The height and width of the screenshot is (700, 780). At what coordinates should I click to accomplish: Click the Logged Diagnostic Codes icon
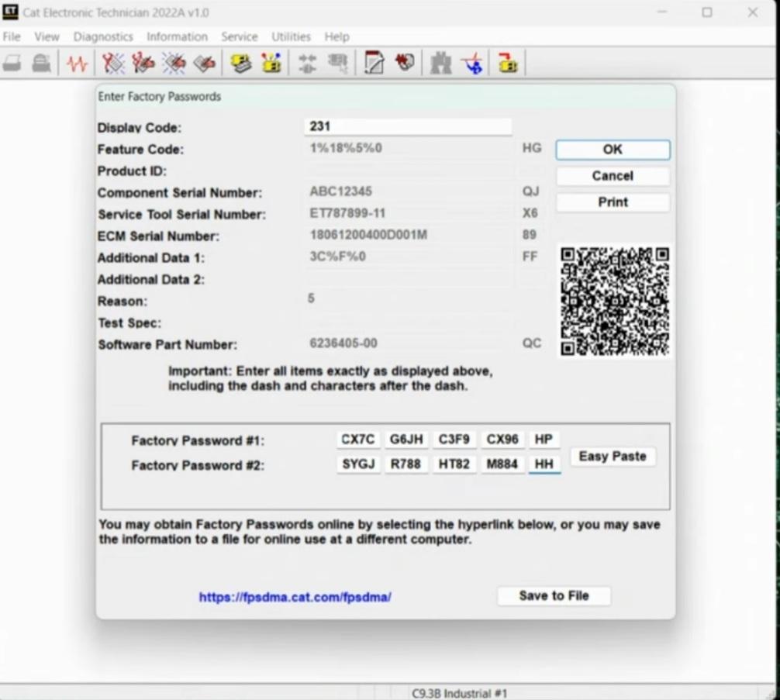click(x=143, y=64)
